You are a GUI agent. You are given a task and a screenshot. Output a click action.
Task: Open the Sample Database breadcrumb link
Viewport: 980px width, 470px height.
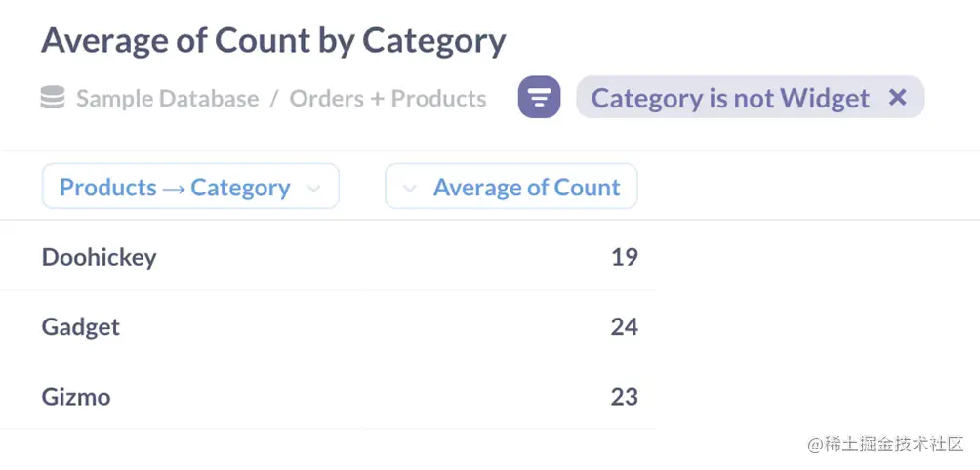167,99
